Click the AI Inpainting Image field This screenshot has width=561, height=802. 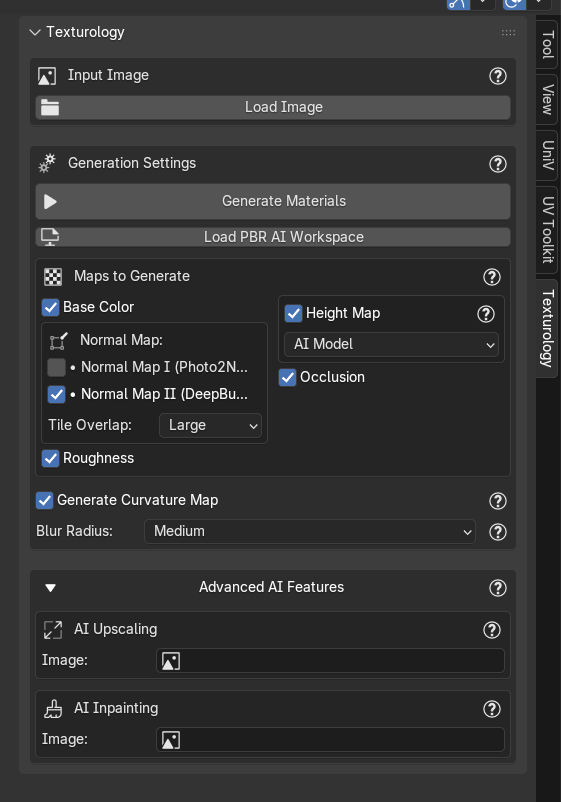coord(330,740)
